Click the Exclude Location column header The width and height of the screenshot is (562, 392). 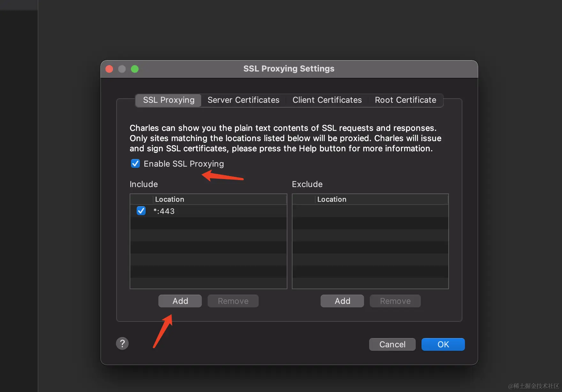[382, 199]
